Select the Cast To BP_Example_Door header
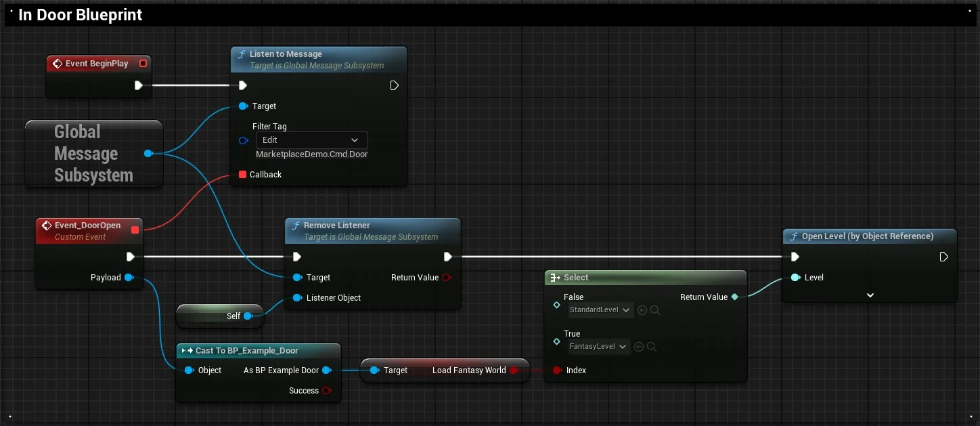 tap(258, 351)
